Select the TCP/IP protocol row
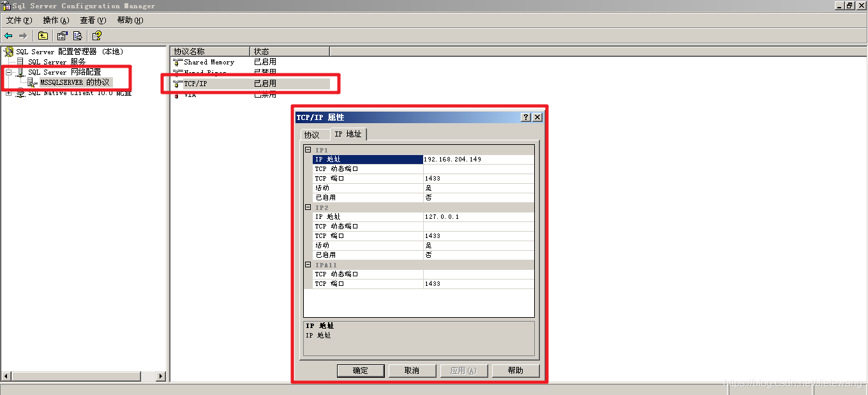The width and height of the screenshot is (868, 395). (x=251, y=84)
